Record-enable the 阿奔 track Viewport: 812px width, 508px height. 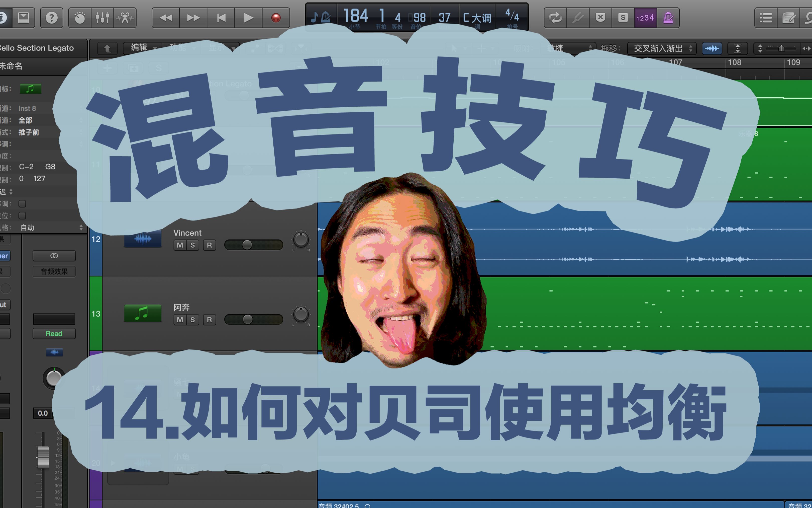[x=209, y=320]
